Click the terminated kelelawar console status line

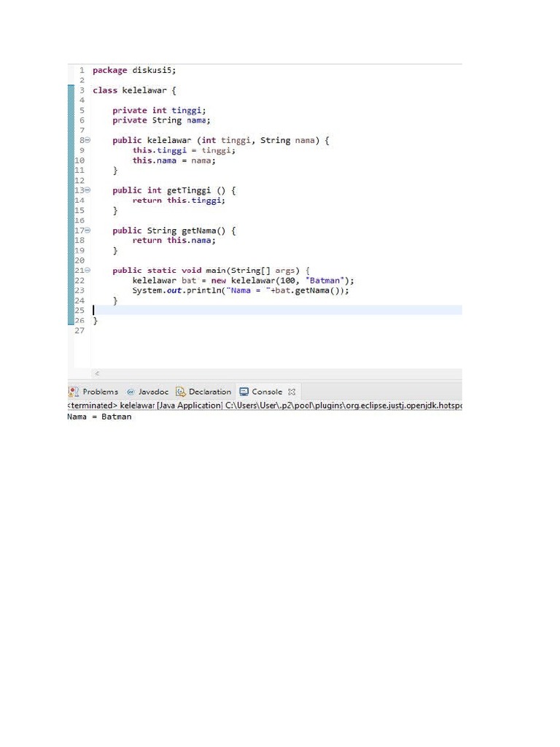click(x=265, y=406)
